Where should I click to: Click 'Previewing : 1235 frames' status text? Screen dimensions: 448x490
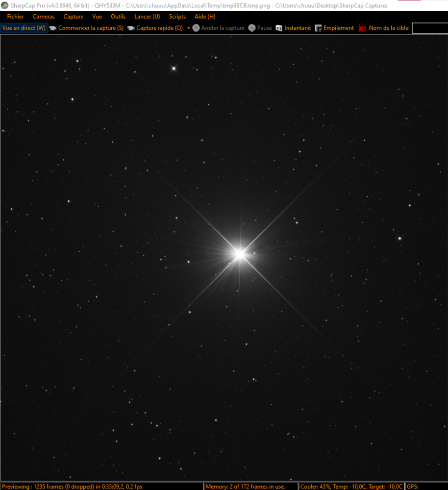tap(72, 486)
